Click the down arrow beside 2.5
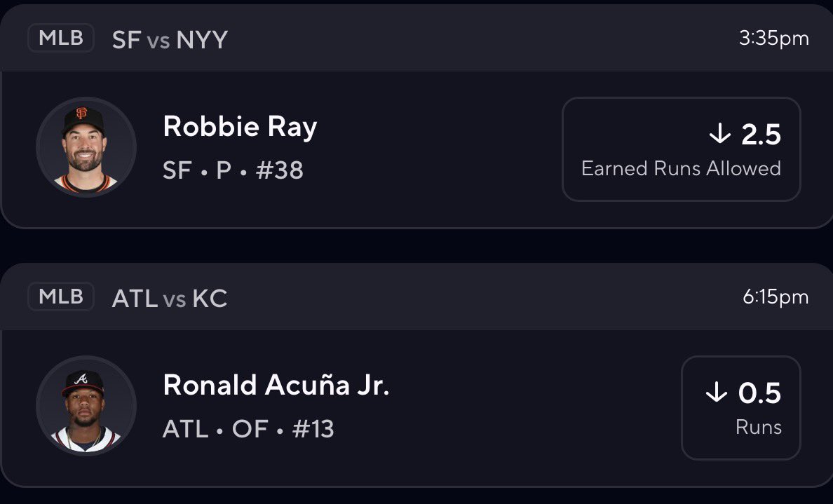The image size is (833, 504). 720,135
